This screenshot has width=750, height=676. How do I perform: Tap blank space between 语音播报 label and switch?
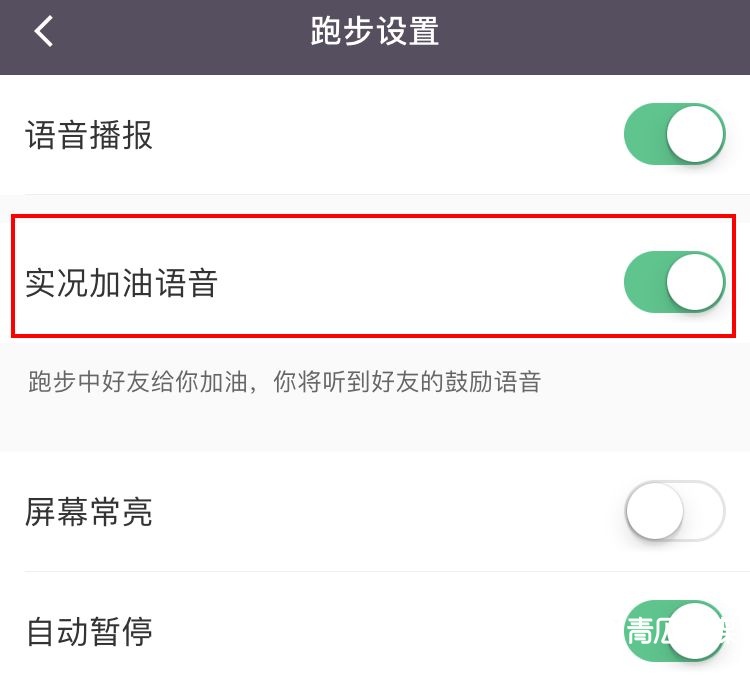tap(390, 135)
